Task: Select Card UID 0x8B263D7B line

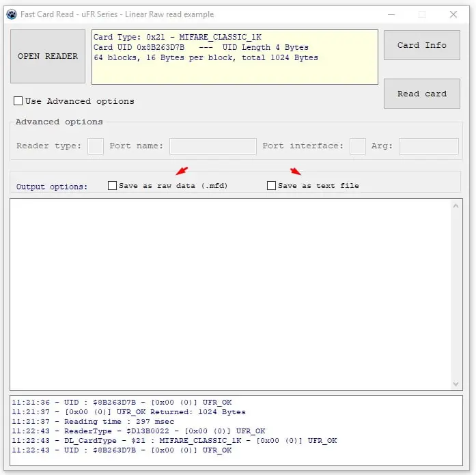Action: 201,47
